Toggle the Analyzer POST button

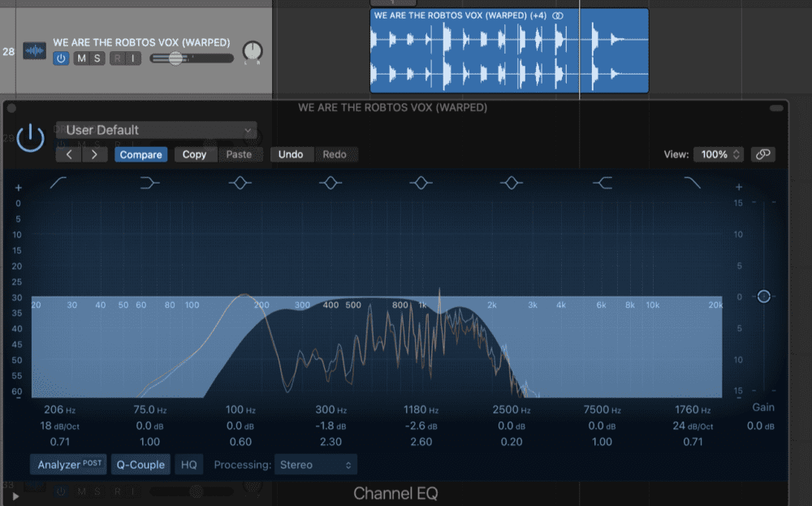pos(69,465)
